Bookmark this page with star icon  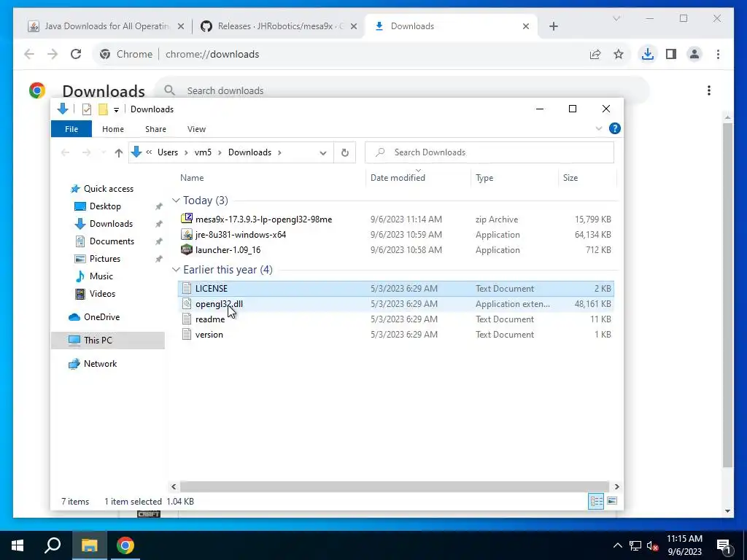[619, 54]
